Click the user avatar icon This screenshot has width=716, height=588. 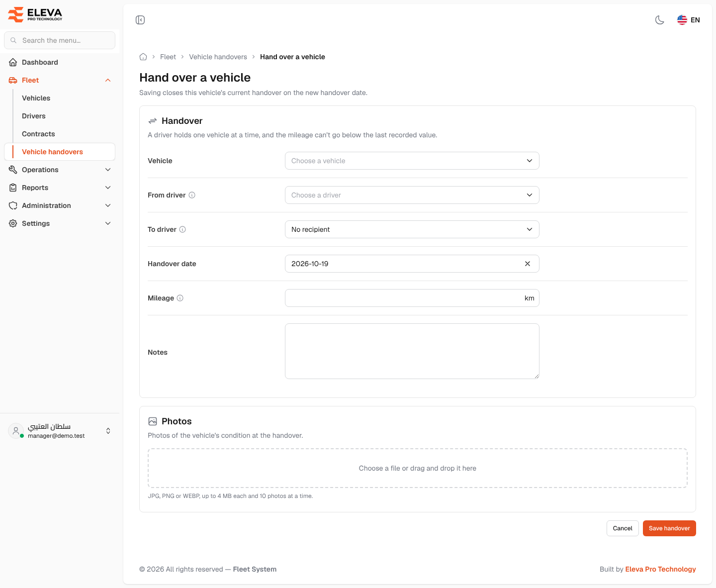pyautogui.click(x=16, y=431)
